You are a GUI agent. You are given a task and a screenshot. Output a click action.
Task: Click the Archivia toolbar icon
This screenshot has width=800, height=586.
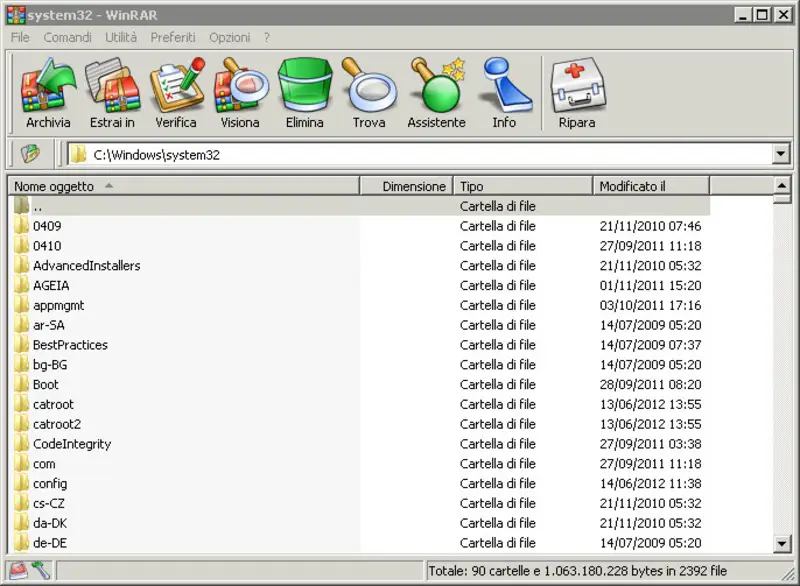48,92
